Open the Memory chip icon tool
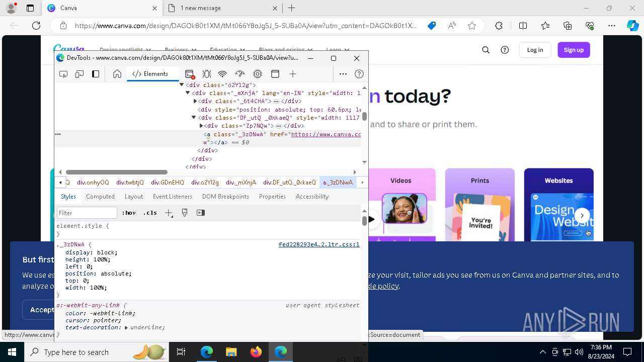This screenshot has height=362, width=644. tap(258, 74)
